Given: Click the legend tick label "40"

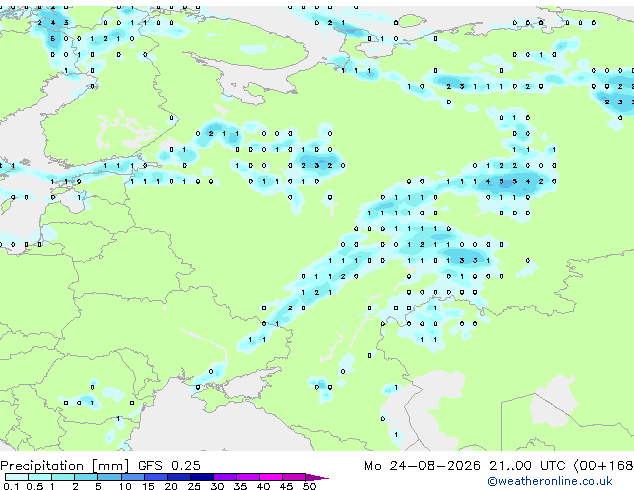Looking at the screenshot, I should 264,486.
